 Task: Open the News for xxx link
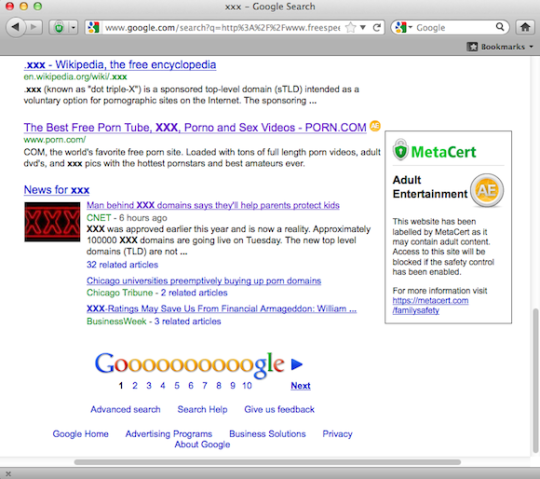click(x=56, y=189)
